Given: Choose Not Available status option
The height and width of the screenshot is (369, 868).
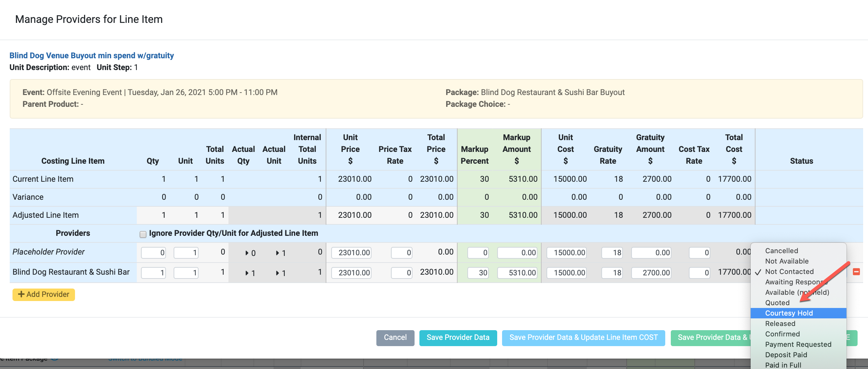Looking at the screenshot, I should [798, 261].
